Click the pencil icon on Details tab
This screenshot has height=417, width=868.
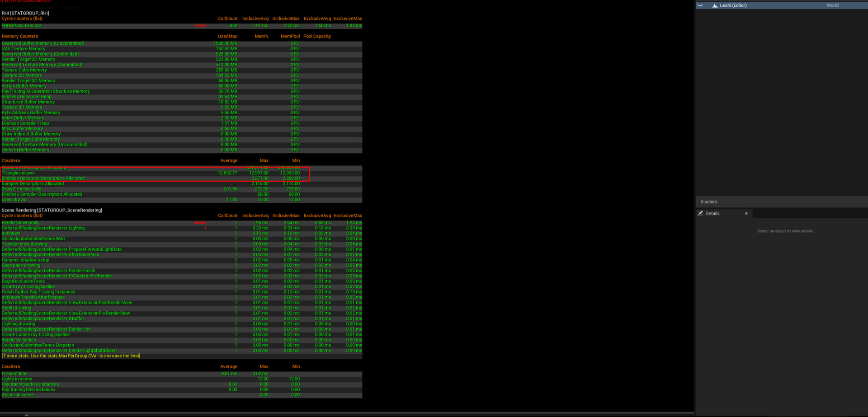pos(700,213)
